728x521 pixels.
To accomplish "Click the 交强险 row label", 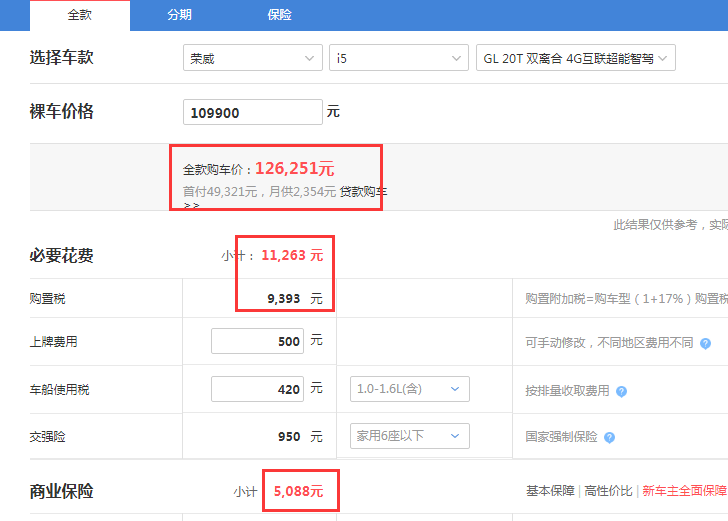I will (x=47, y=437).
